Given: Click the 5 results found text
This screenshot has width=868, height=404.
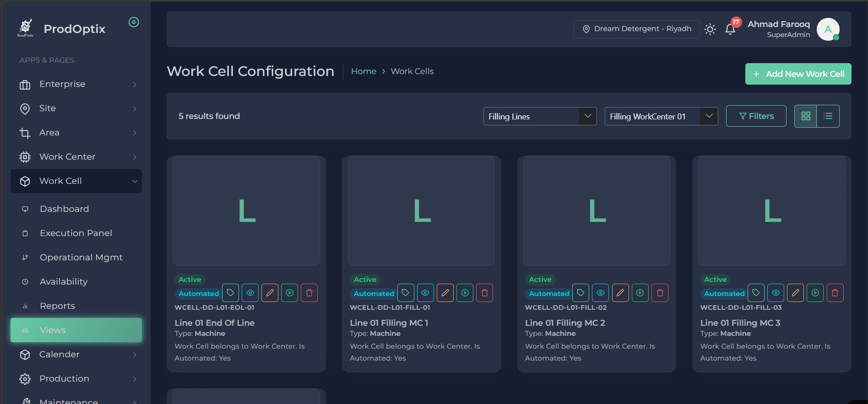Looking at the screenshot, I should pos(209,116).
